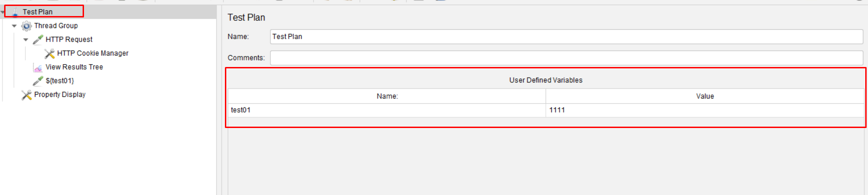The width and height of the screenshot is (868, 195).
Task: Click the Test Plan panel title
Action: click(x=246, y=17)
